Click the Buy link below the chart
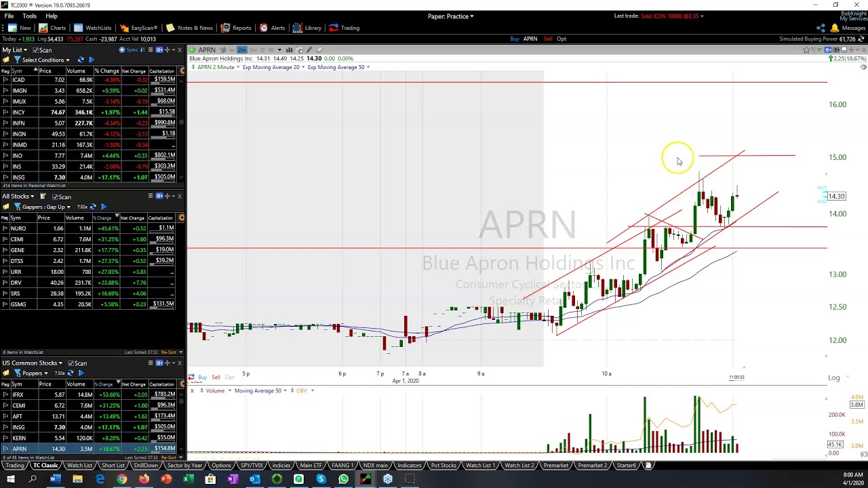The image size is (868, 488). (x=202, y=378)
